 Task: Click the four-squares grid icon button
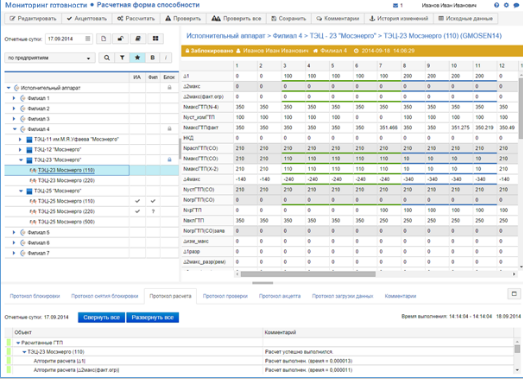click(155, 39)
